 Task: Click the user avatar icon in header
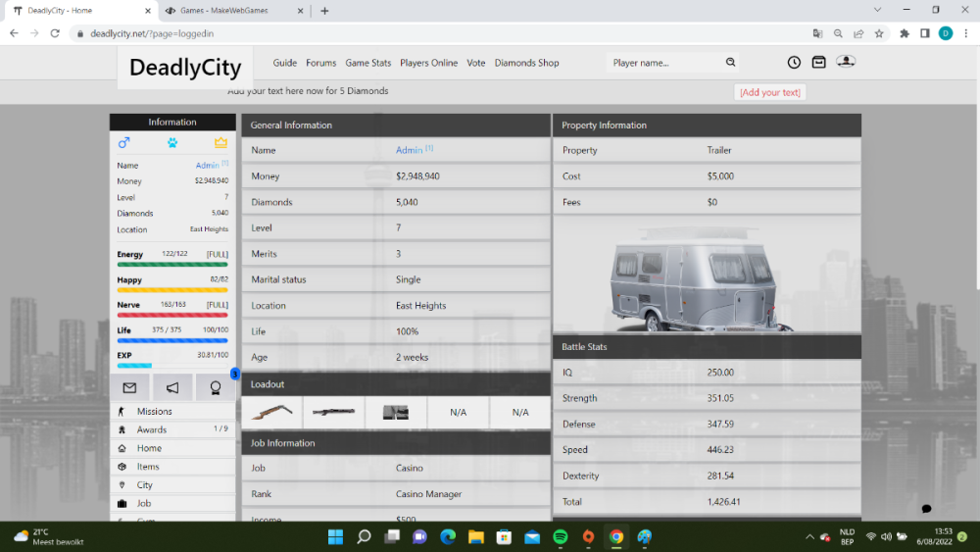click(x=846, y=62)
